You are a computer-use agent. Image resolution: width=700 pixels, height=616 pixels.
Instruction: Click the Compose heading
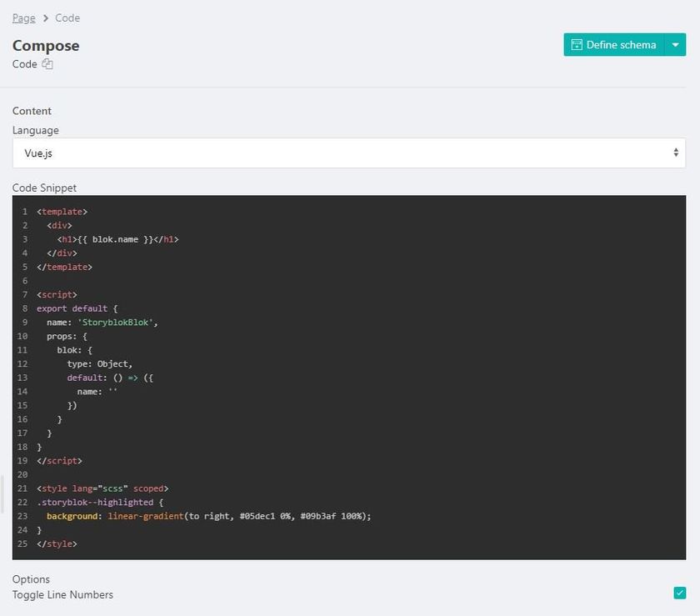(46, 46)
